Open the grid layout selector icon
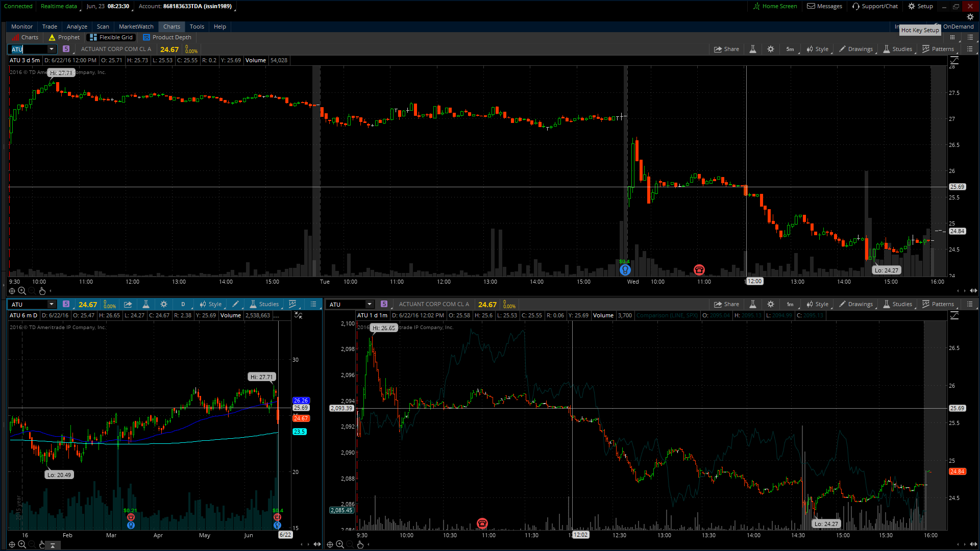The height and width of the screenshot is (551, 980). pyautogui.click(x=952, y=37)
